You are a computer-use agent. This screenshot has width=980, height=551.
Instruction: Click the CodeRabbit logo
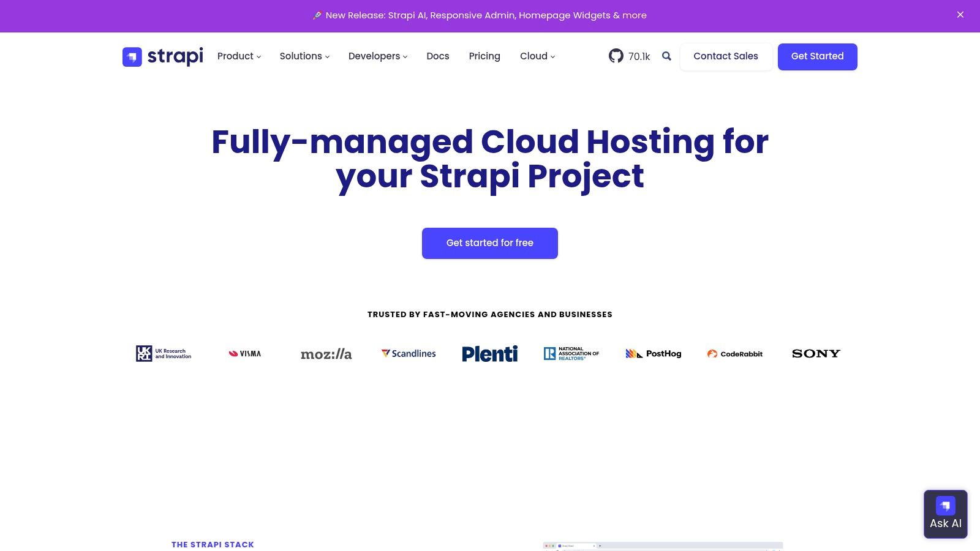tap(735, 353)
